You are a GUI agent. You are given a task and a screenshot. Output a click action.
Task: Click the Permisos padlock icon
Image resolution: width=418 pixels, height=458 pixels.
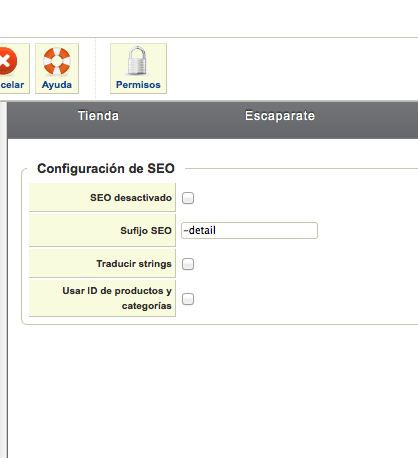[x=137, y=61]
